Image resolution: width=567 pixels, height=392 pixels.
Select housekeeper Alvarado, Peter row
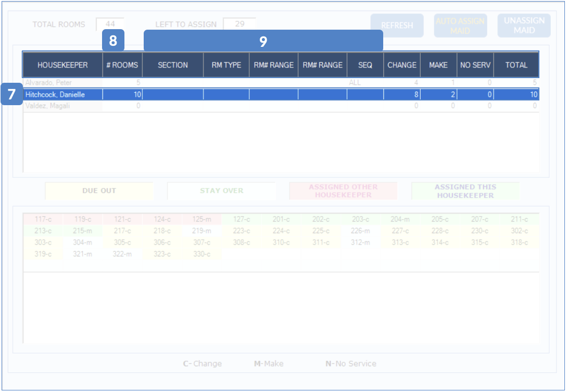coord(62,82)
